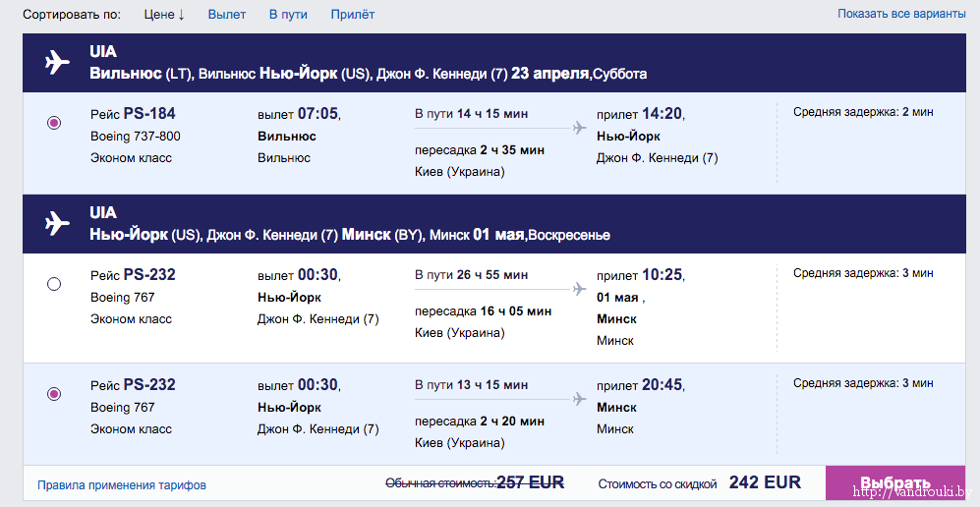Click the small plane arrow for 14 ч 15 мин flight
Screen dimensions: 980x507
pos(579,128)
